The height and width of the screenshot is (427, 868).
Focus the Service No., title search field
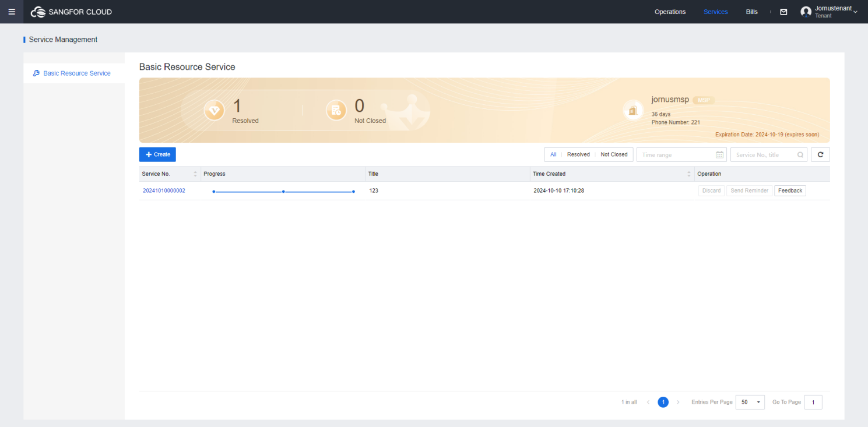(x=768, y=154)
